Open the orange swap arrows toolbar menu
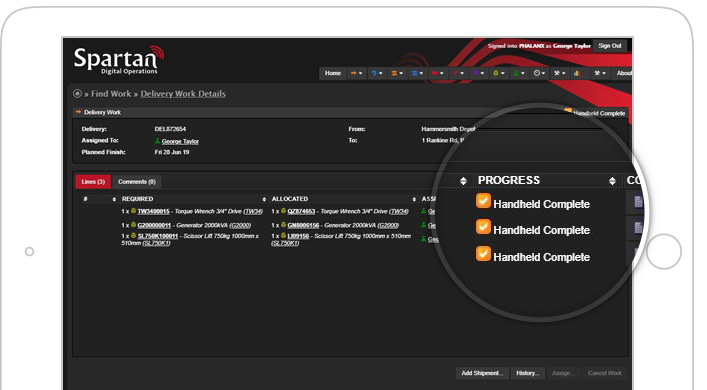 [x=397, y=73]
